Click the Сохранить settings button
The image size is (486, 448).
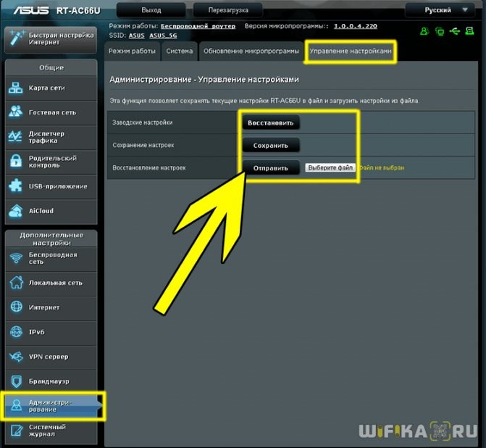271,146
